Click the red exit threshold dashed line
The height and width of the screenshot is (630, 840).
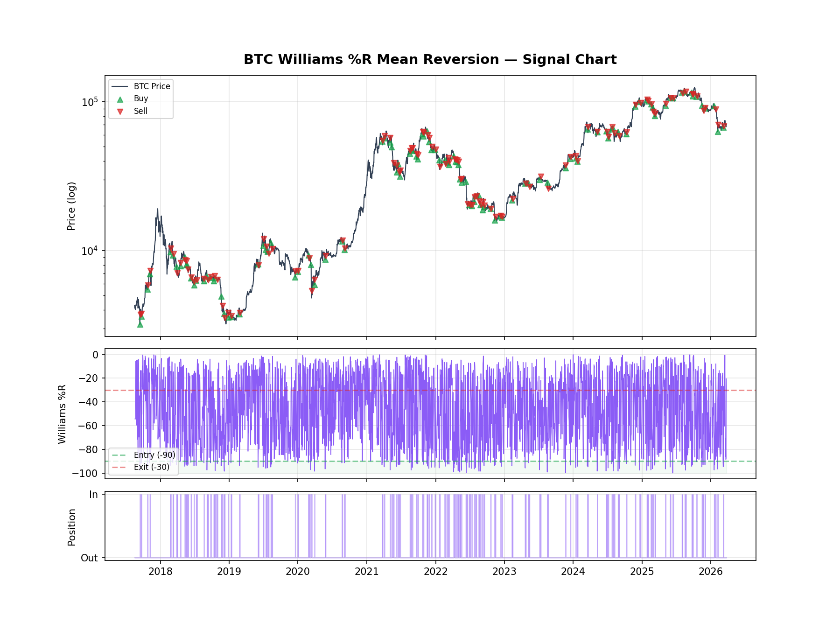coord(513,390)
